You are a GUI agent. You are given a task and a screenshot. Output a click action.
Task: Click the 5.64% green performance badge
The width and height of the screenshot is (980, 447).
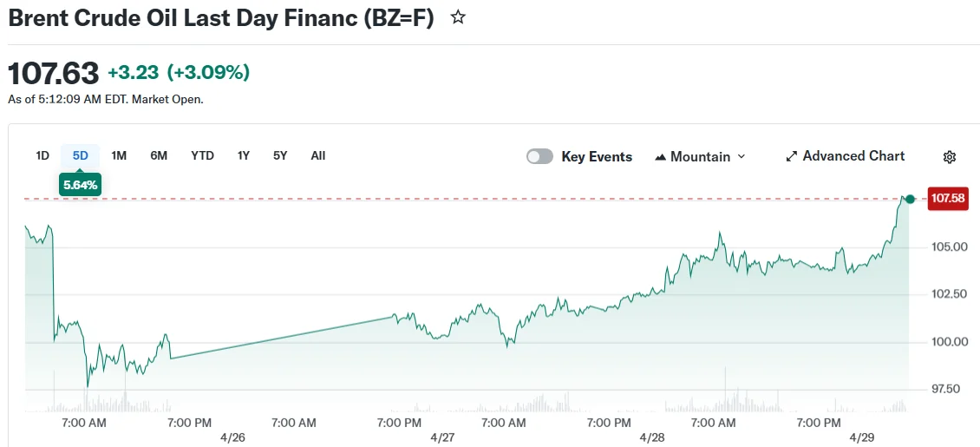(x=81, y=184)
